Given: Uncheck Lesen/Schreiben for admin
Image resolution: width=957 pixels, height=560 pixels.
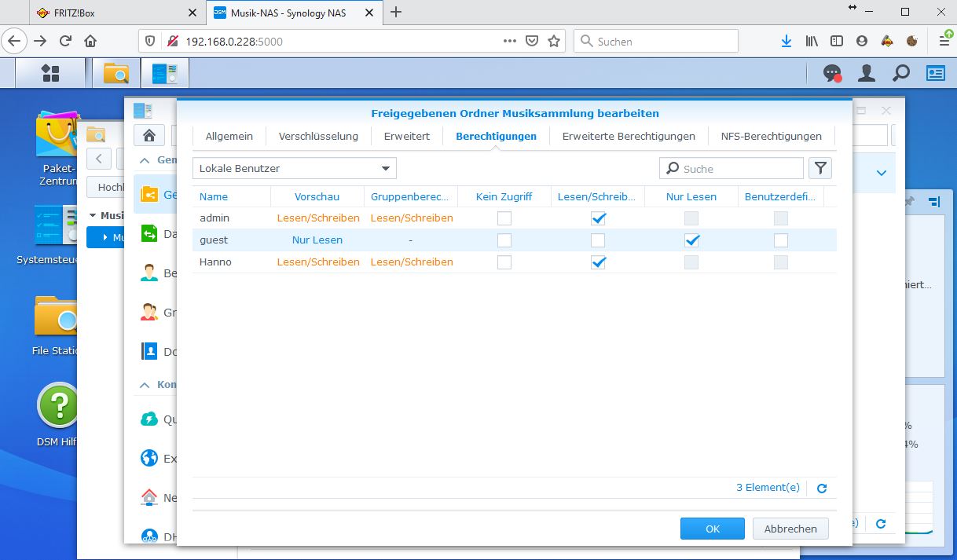Looking at the screenshot, I should [x=598, y=218].
